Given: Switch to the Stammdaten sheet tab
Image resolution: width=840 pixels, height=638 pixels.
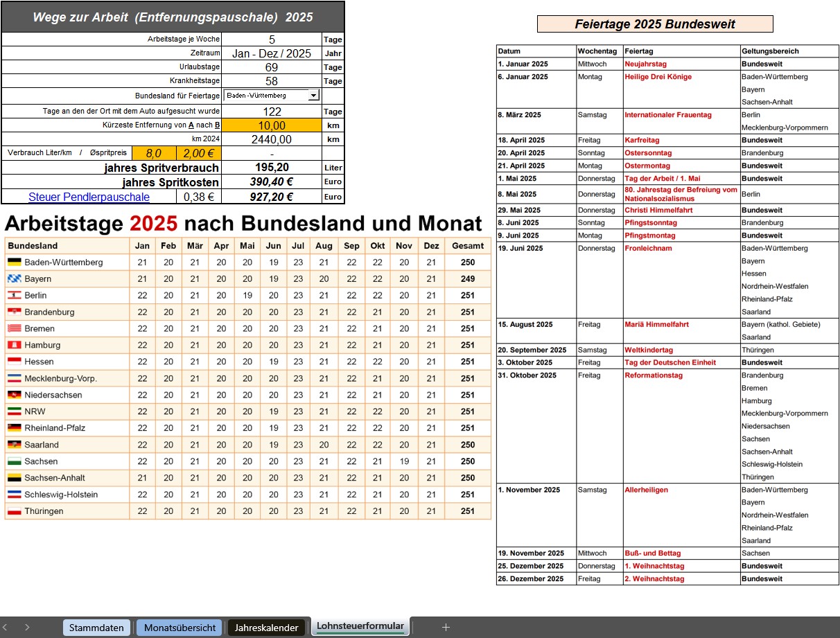Looking at the screenshot, I should tap(96, 628).
